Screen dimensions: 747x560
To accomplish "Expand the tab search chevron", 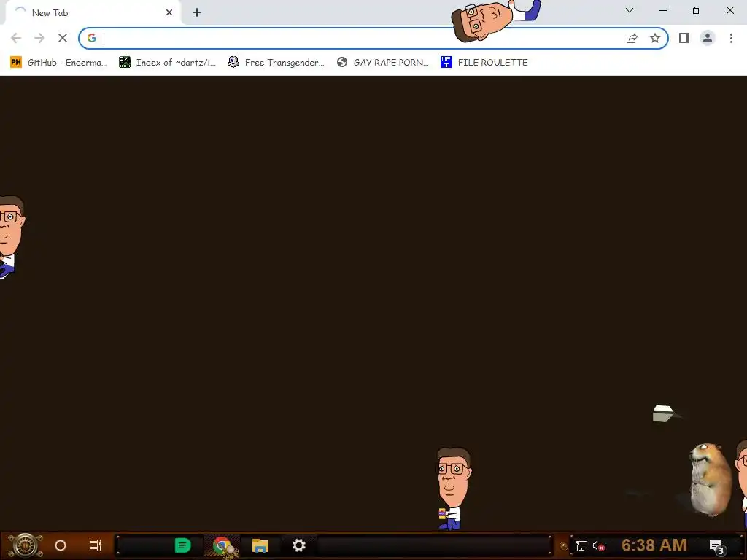I will pos(630,10).
